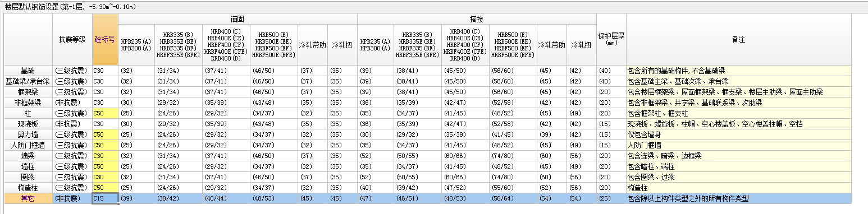Image resolution: width=868 pixels, height=214 pixels.
Task: Select 抗震等级 cell (三级抗震) in 柱 row
Action: pyautogui.click(x=72, y=113)
